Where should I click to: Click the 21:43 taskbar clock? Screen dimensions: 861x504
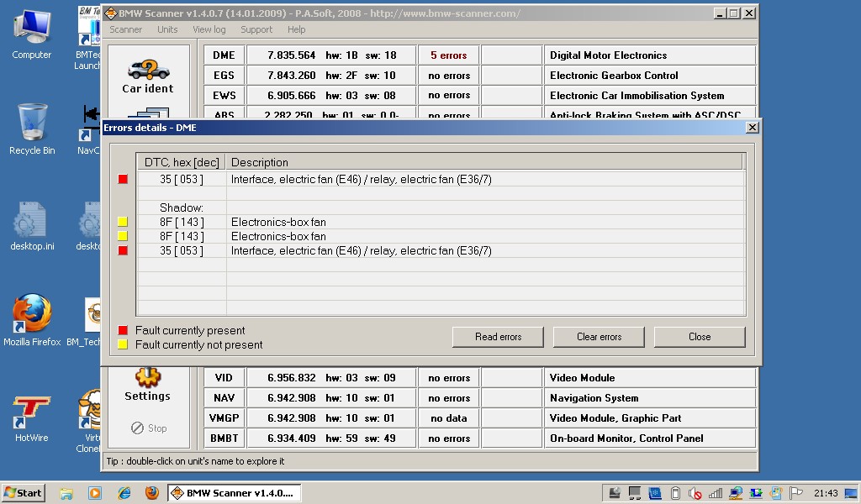[x=826, y=494]
